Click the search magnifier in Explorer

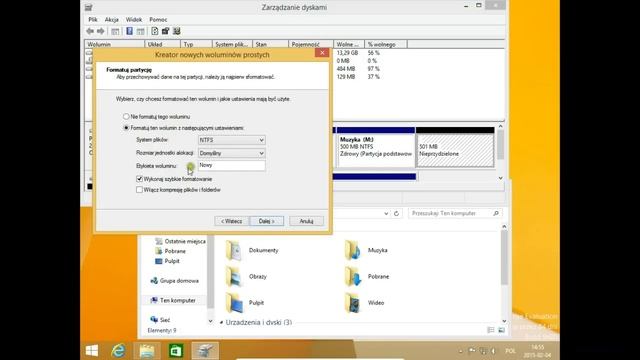coord(496,213)
